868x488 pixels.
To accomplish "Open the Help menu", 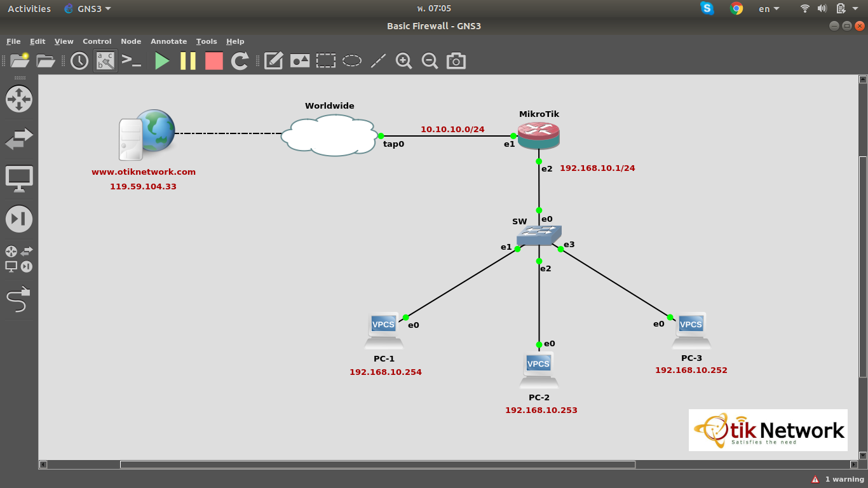I will click(x=235, y=41).
